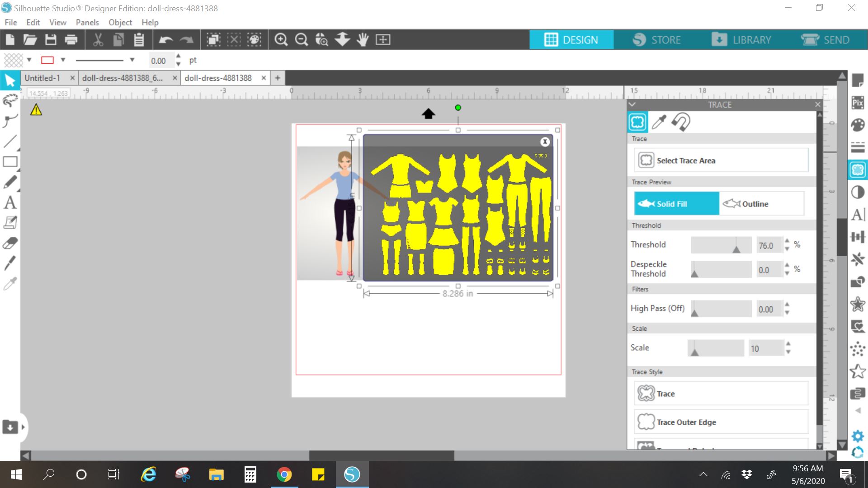The image size is (868, 488).
Task: Open the Text Style panel icon
Action: point(858,215)
